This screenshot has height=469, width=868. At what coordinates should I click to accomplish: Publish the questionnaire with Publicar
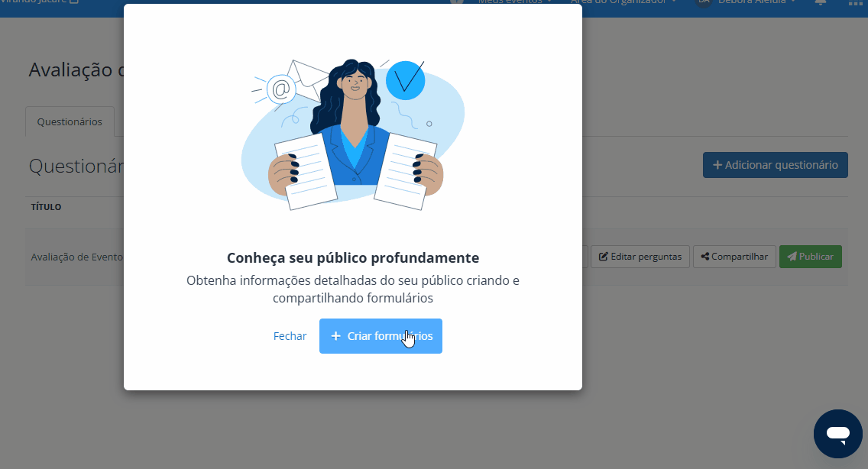(811, 257)
